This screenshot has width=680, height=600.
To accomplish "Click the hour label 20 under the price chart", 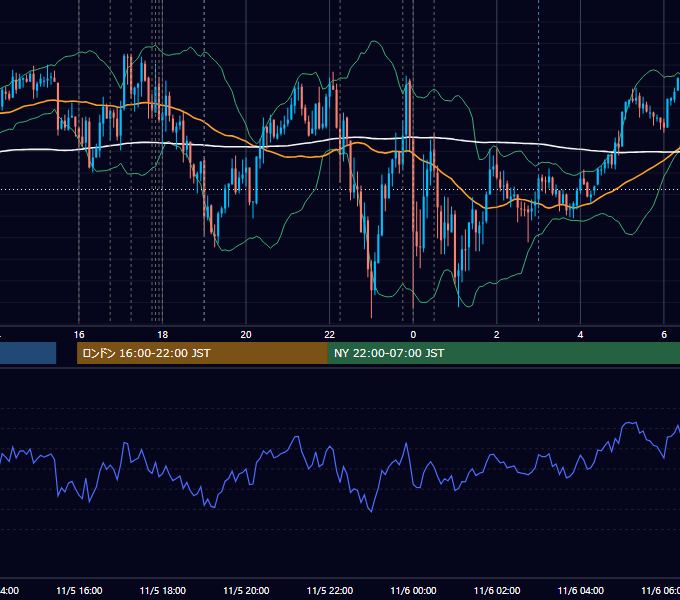I will (x=246, y=335).
